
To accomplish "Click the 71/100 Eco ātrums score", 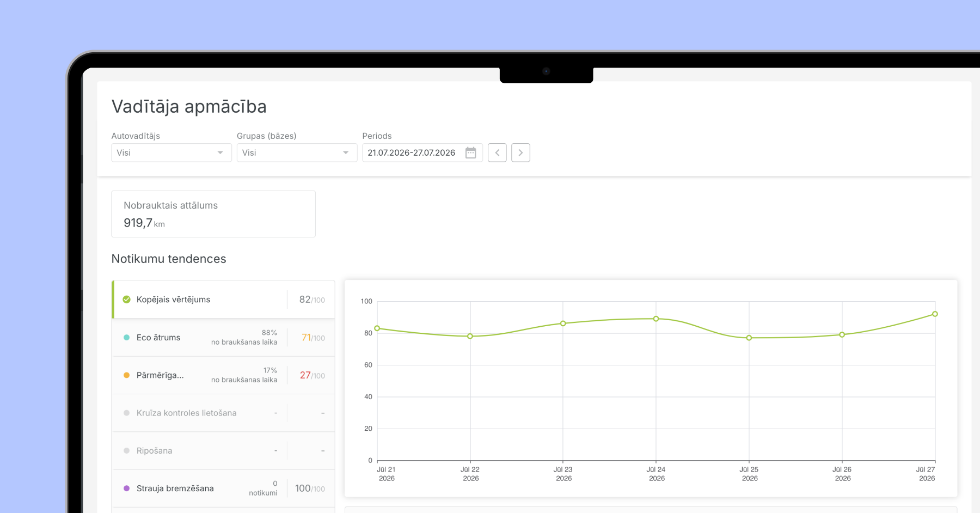I will tap(313, 338).
